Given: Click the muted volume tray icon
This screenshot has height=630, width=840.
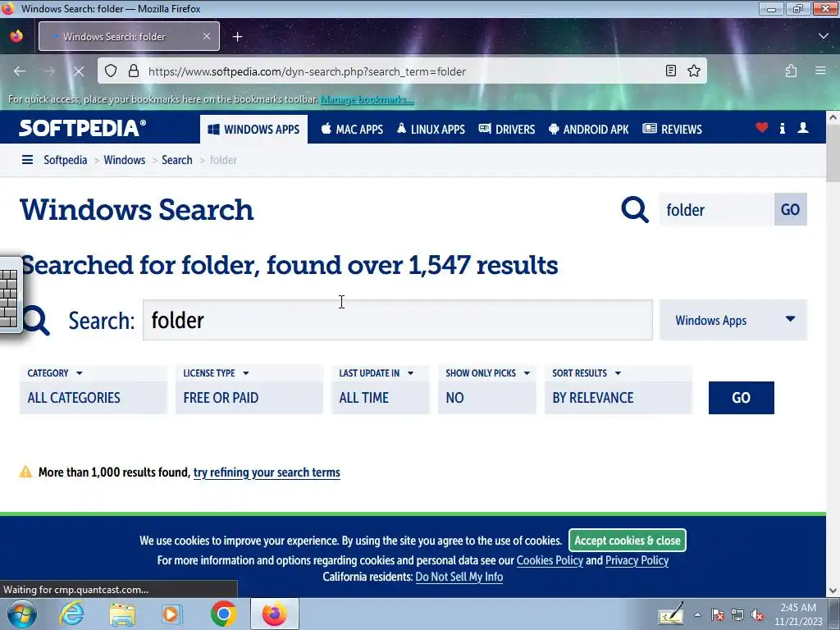Looking at the screenshot, I should click(757, 615).
